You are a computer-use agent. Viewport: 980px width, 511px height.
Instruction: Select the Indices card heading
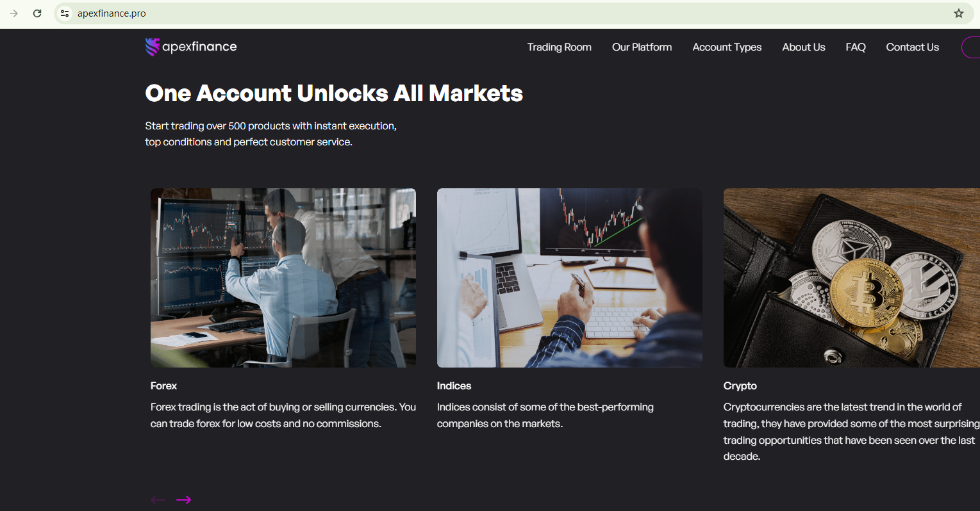click(x=454, y=385)
